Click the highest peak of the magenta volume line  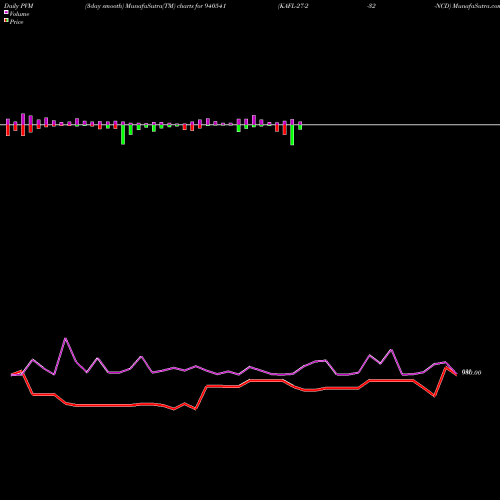pos(65,338)
